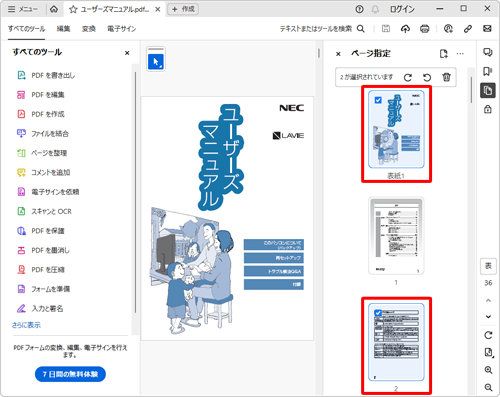The image size is (500, 397).
Task: Select スキャンと OCR tool
Action: [44, 211]
